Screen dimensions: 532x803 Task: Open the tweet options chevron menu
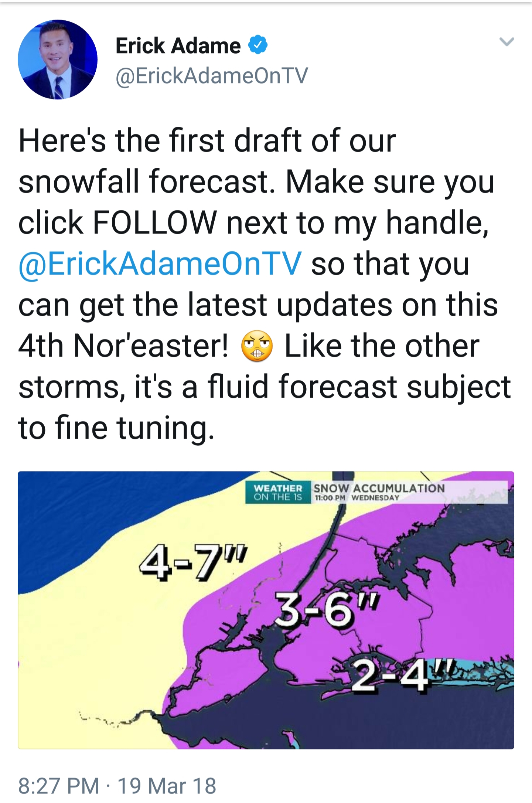(x=507, y=42)
